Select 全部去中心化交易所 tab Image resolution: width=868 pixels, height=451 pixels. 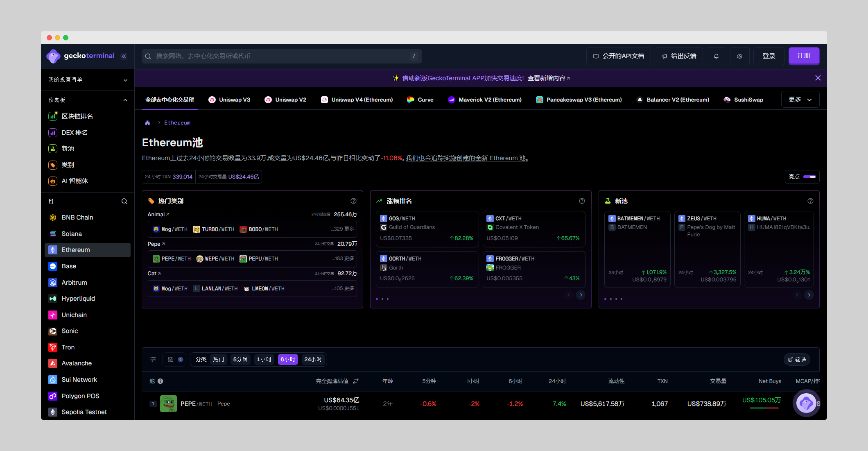170,100
